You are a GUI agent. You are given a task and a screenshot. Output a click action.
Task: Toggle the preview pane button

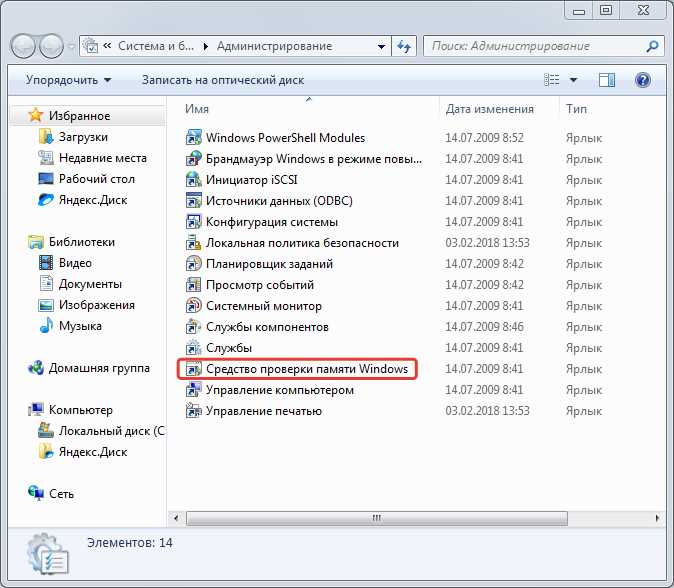607,80
